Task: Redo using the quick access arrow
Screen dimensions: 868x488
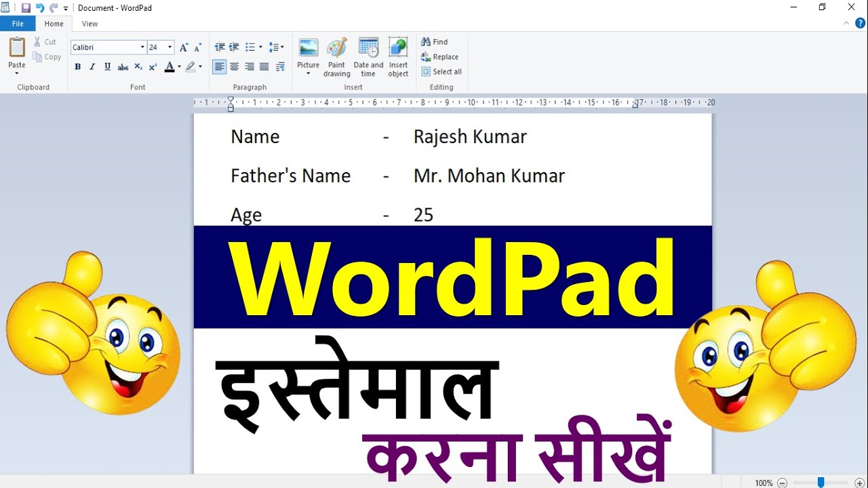Action: (x=54, y=7)
